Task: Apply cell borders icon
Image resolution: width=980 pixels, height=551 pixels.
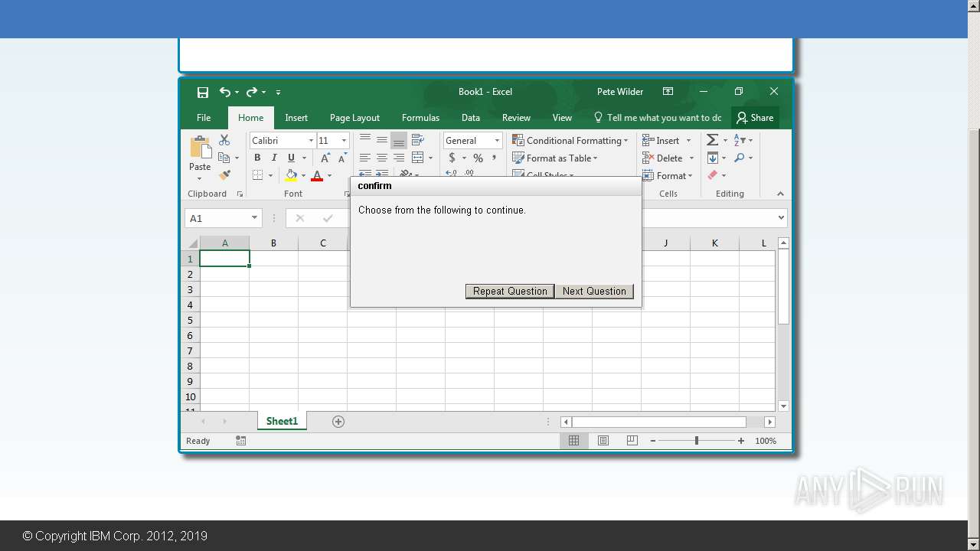Action: 257,175
